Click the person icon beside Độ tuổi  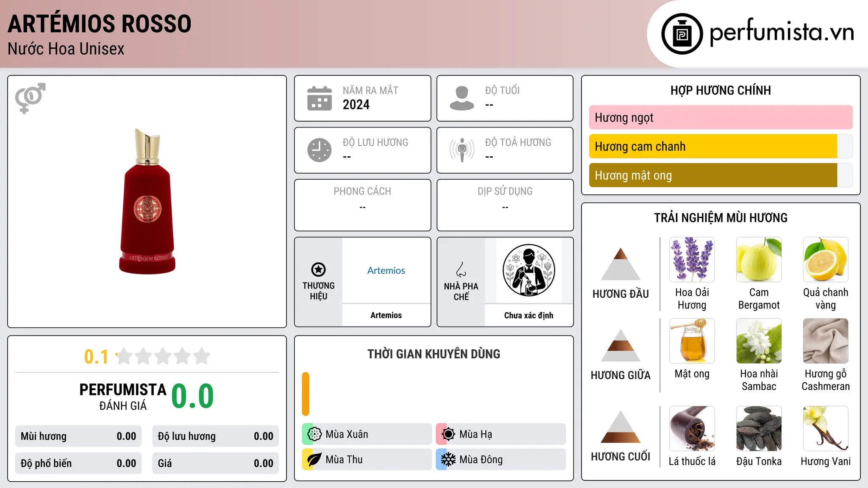(x=462, y=98)
